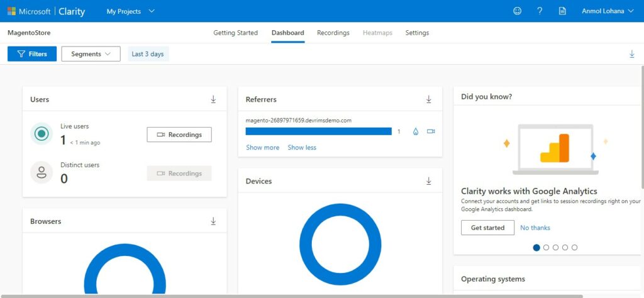Select the fifth carousel dot indicator
Screen dimensions: 644x298
[x=575, y=248]
